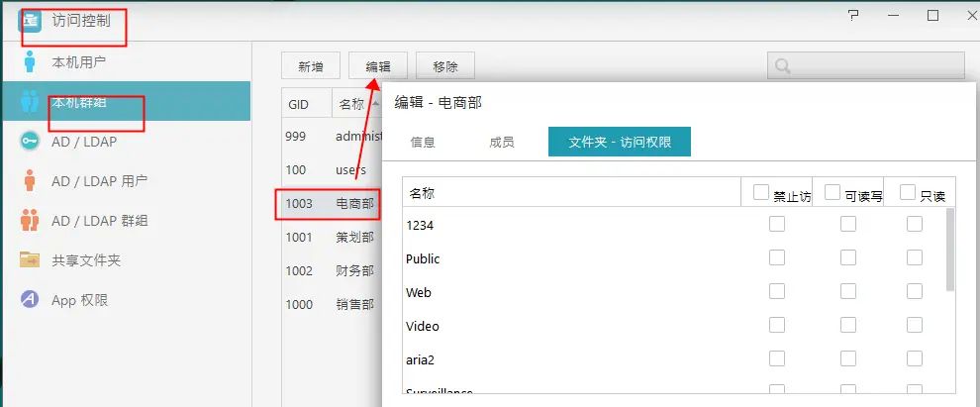
Task: Go to 共享文件夹 section
Action: (126, 260)
